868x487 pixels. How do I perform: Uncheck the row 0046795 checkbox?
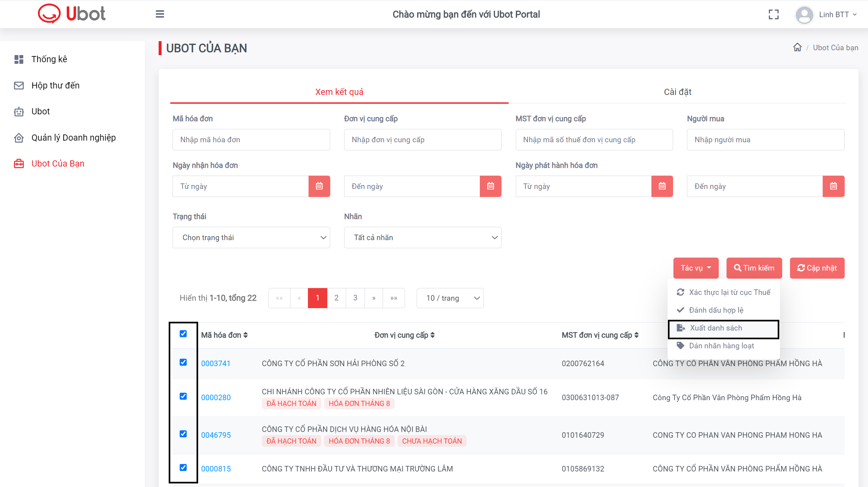point(183,434)
